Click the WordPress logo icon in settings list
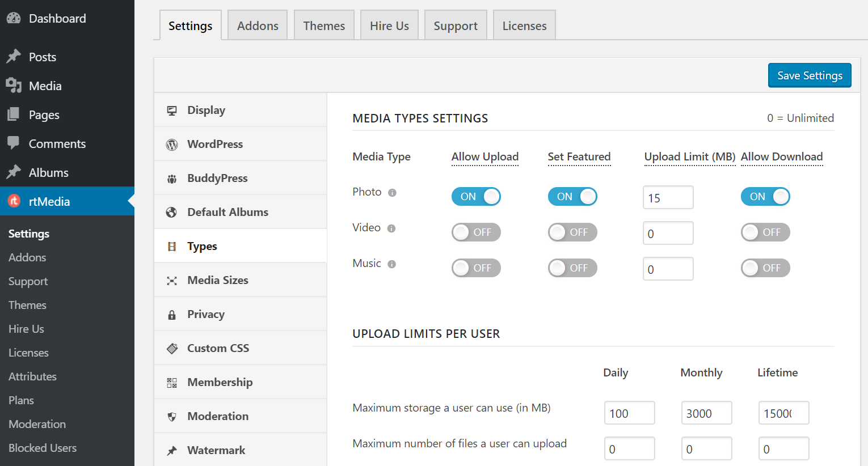 click(172, 143)
